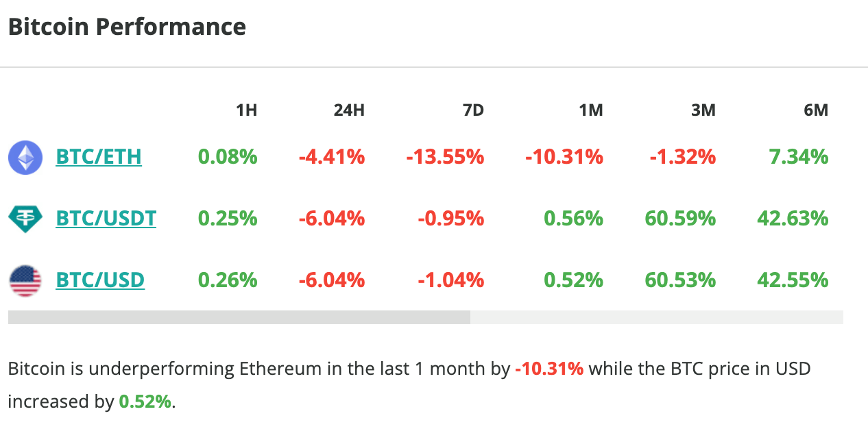868x442 pixels.
Task: Click BTC/USDT 3M value 60.59%
Action: point(680,219)
